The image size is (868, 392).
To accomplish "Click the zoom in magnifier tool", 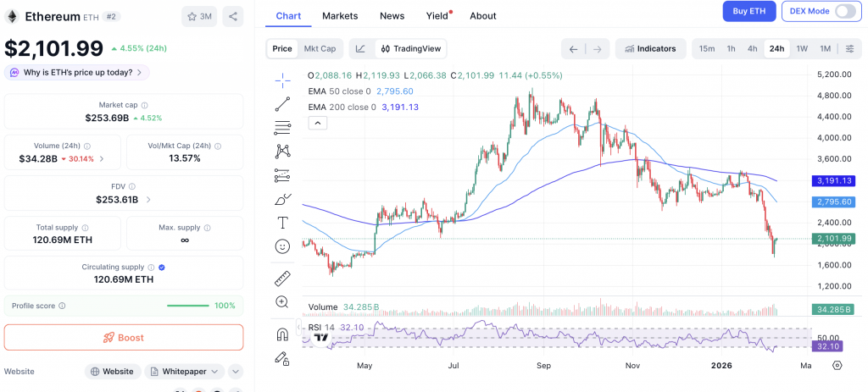I will coord(282,302).
